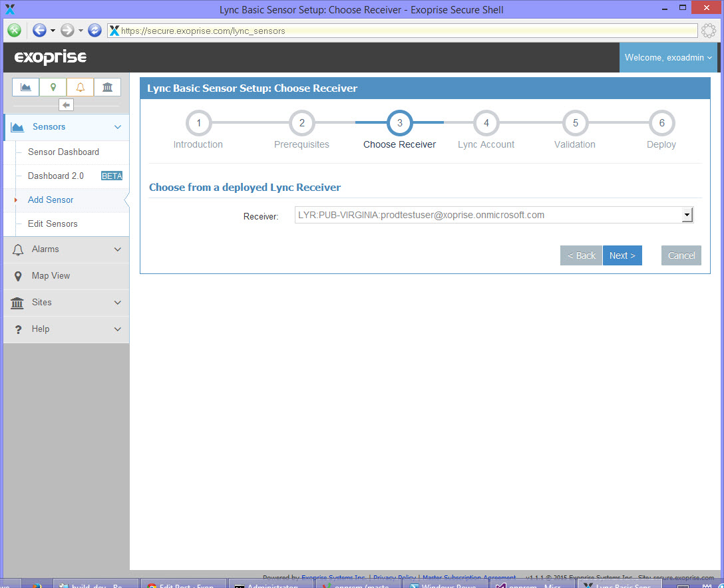Screen dimensions: 724x588
Task: Open Sensor Dashboard in the sidebar
Action: tap(64, 152)
